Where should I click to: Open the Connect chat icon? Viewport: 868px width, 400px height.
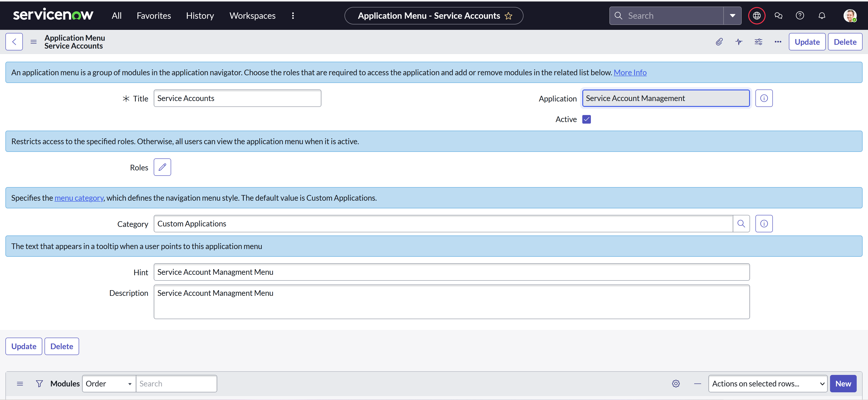pos(778,15)
